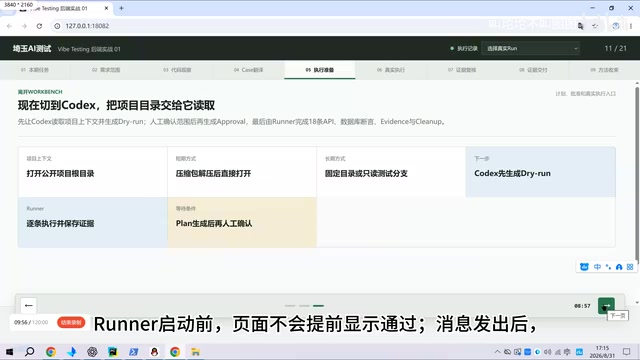This screenshot has height=360, width=640.
Task: Click the 逐条执行并保存证据 Runner card
Action: [93, 222]
